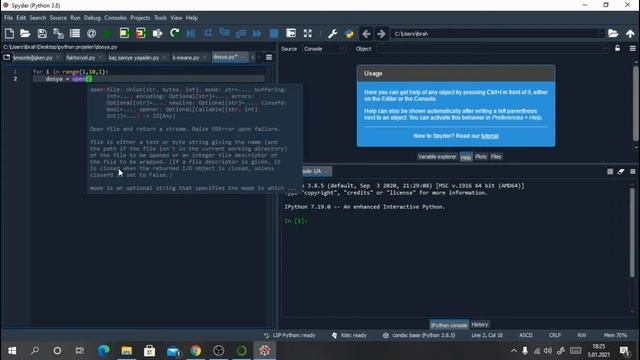Stop debugging with the blue square icon
Image resolution: width=640 pixels, height=360 pixels.
point(274,33)
